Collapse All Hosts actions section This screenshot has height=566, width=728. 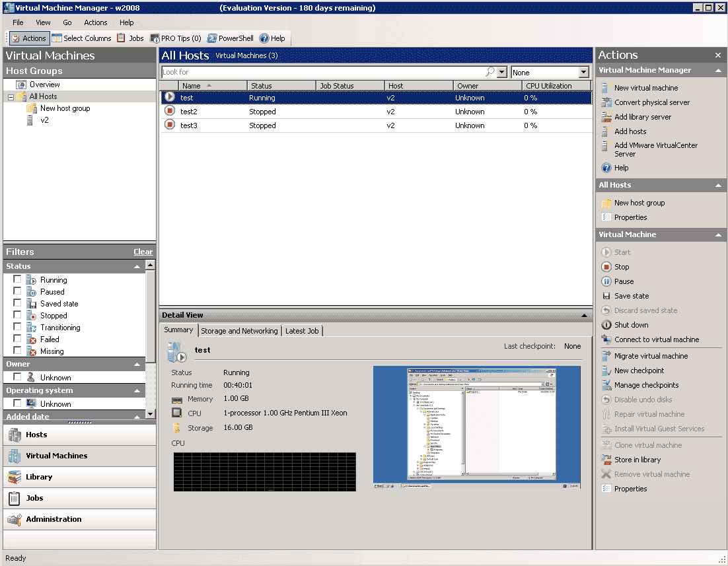pos(718,186)
